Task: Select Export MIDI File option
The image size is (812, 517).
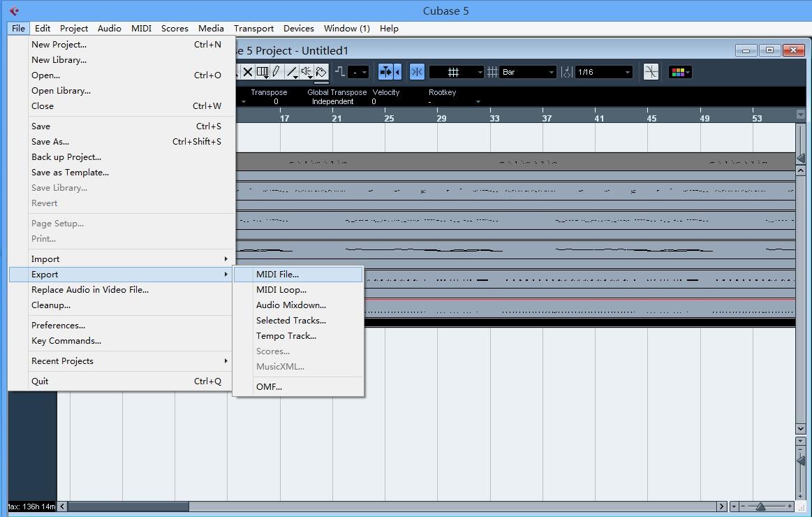Action: click(298, 275)
